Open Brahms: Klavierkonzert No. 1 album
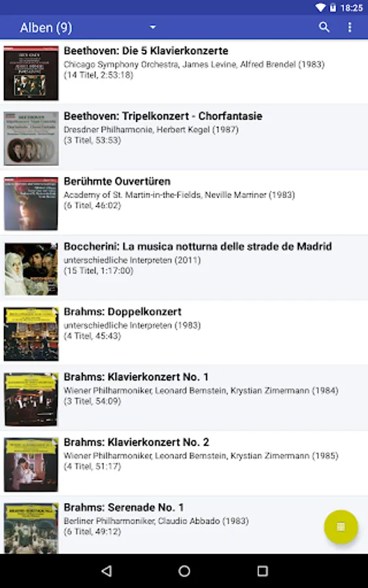This screenshot has width=368, height=588. click(x=184, y=398)
